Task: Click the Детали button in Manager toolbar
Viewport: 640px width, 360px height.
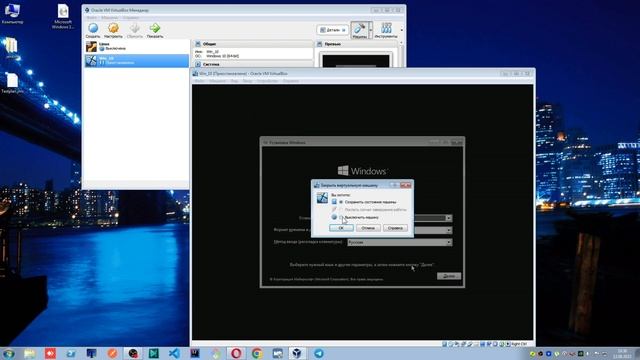Action: (333, 30)
